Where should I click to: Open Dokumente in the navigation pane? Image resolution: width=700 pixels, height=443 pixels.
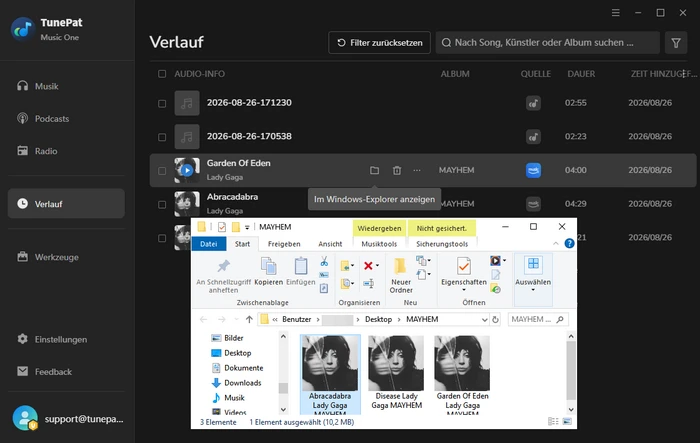pyautogui.click(x=237, y=368)
